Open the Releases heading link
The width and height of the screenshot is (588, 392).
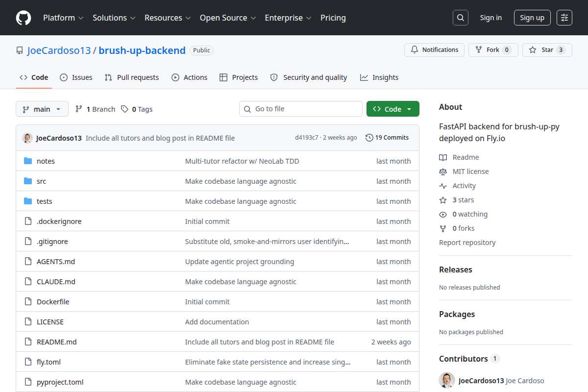(x=456, y=270)
